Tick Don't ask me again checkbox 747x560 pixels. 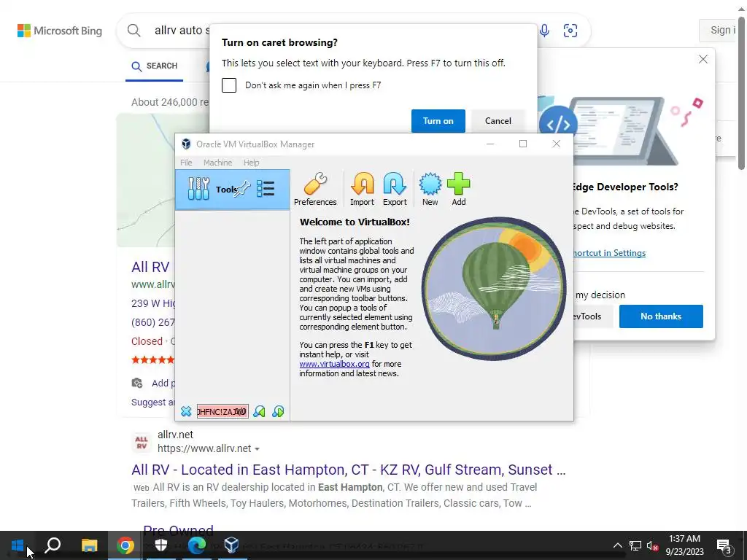pos(228,85)
